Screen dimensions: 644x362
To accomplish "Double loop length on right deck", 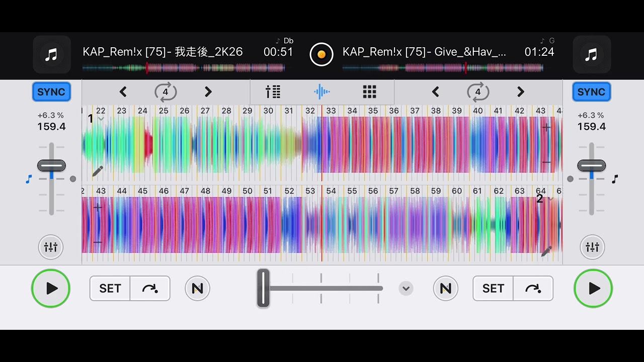I will tap(521, 92).
